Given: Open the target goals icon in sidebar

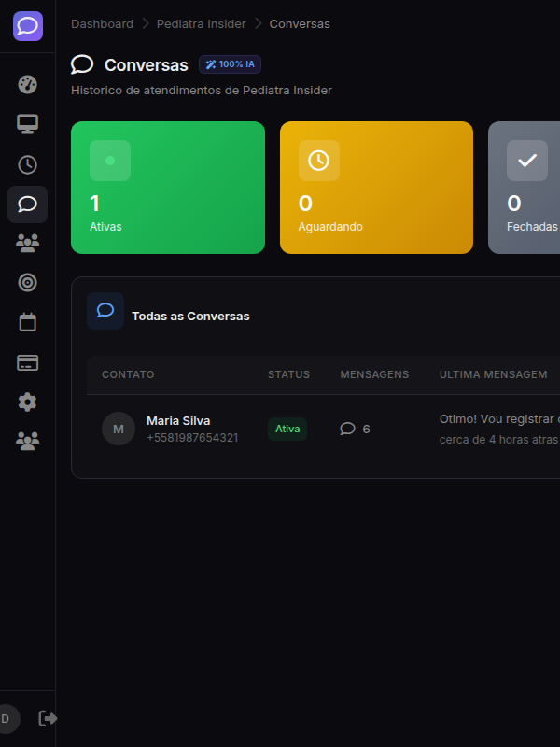Looking at the screenshot, I should [28, 282].
